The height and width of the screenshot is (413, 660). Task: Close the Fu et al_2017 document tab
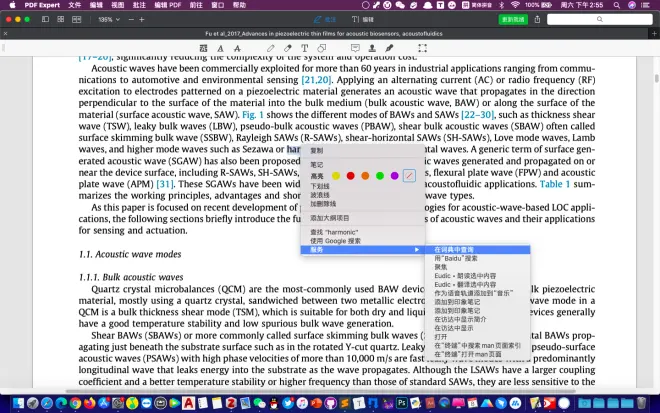(x=5, y=34)
